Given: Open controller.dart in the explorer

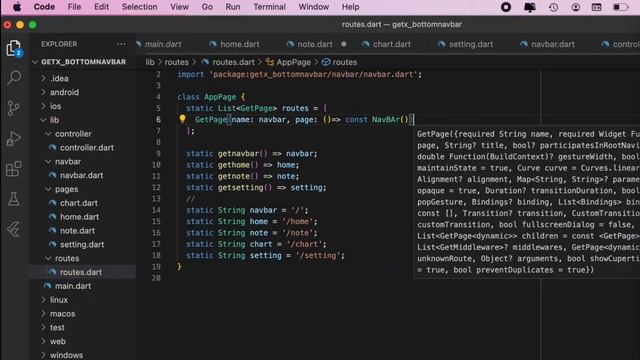Looking at the screenshot, I should [x=87, y=148].
